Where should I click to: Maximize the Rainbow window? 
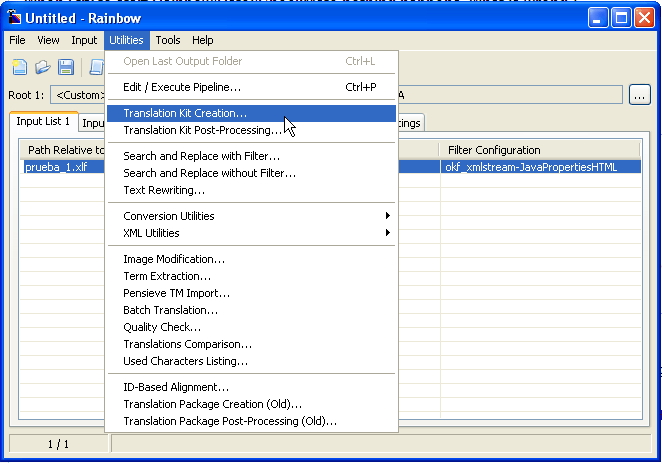[622, 17]
